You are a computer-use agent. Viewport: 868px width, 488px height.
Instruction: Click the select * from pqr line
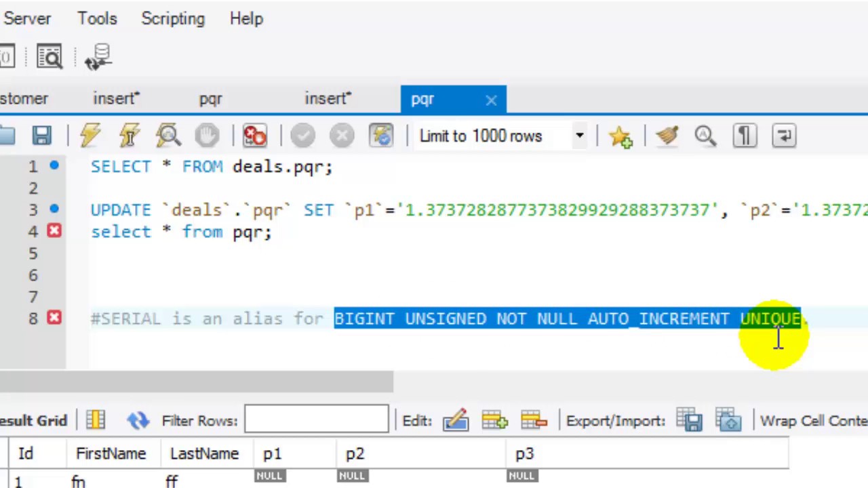click(181, 232)
